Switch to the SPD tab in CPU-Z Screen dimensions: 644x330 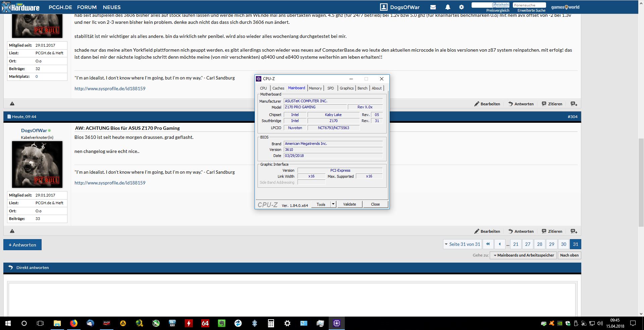tap(331, 88)
